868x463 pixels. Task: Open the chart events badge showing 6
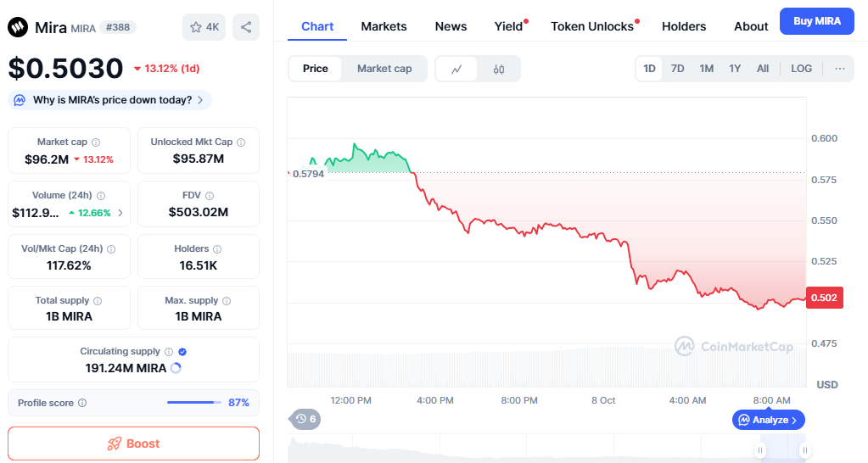305,418
